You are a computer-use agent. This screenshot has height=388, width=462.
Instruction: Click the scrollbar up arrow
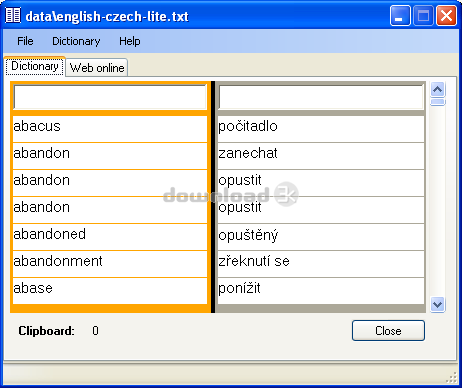click(437, 89)
